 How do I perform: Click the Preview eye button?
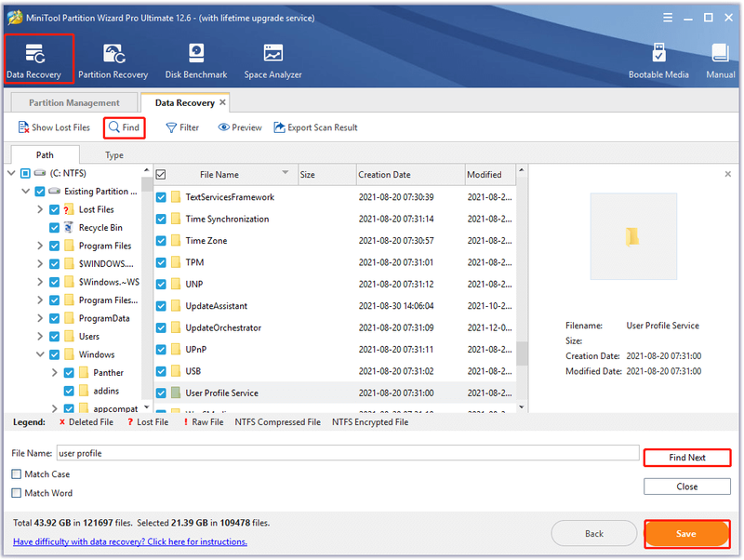click(240, 127)
